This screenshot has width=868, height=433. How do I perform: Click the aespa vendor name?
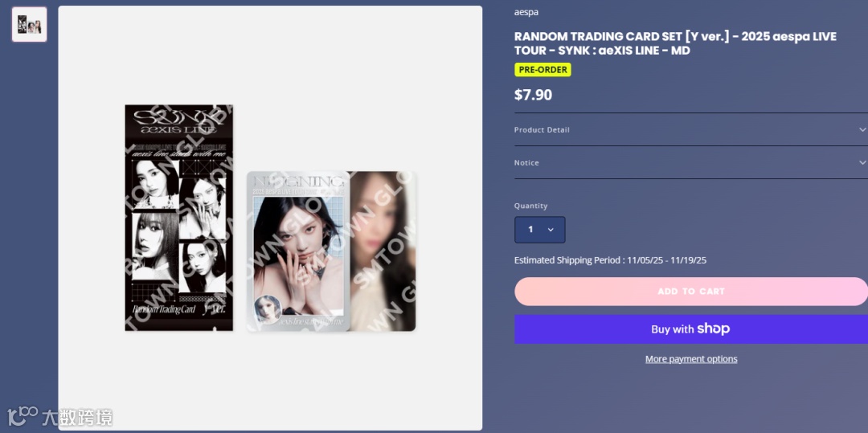point(526,12)
